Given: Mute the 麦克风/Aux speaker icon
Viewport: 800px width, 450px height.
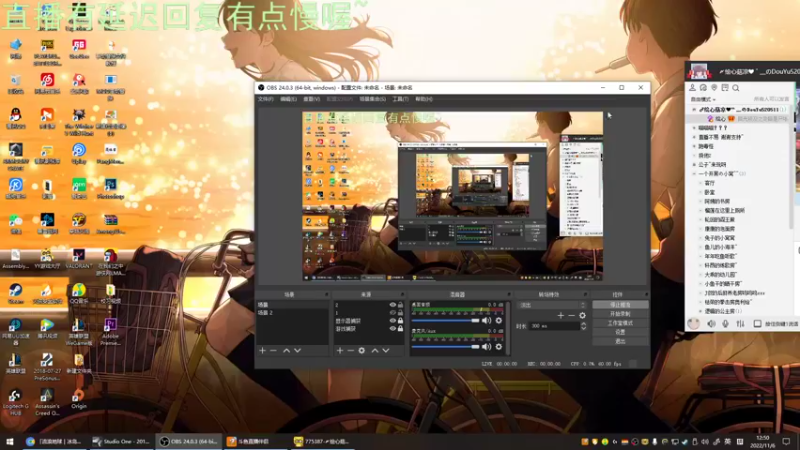Looking at the screenshot, I should [486, 347].
